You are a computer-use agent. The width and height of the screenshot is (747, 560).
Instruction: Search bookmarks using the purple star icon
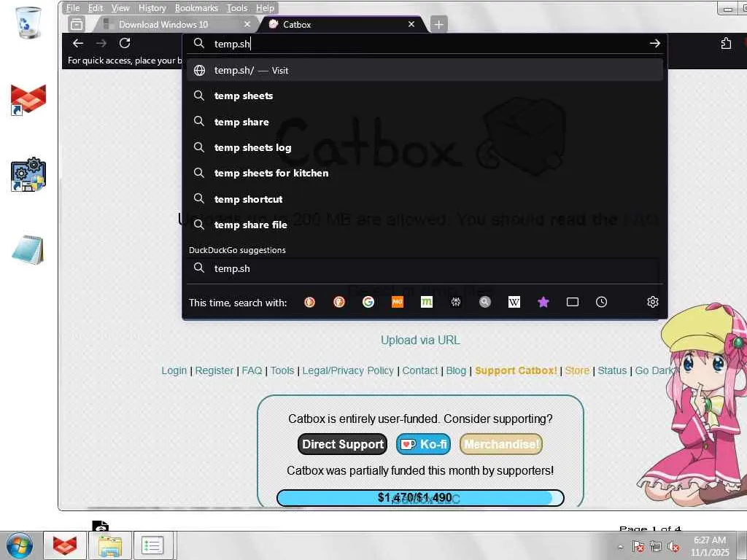543,302
